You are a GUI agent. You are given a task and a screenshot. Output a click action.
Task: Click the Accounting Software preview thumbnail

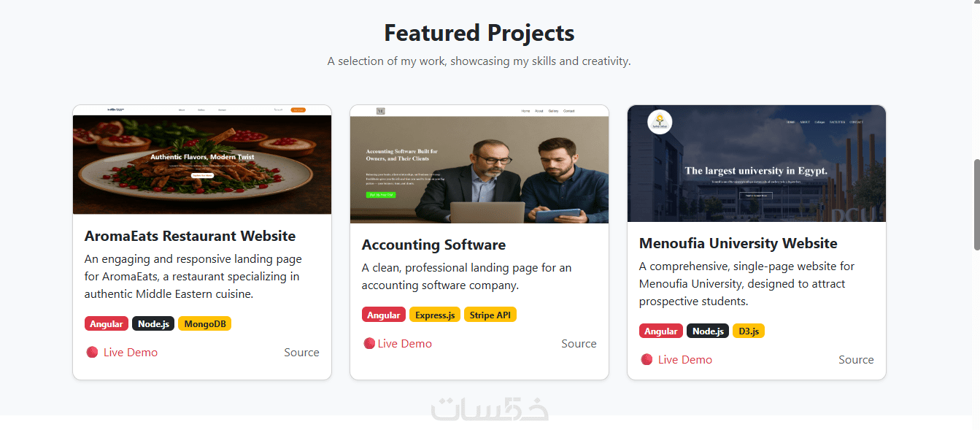479,164
